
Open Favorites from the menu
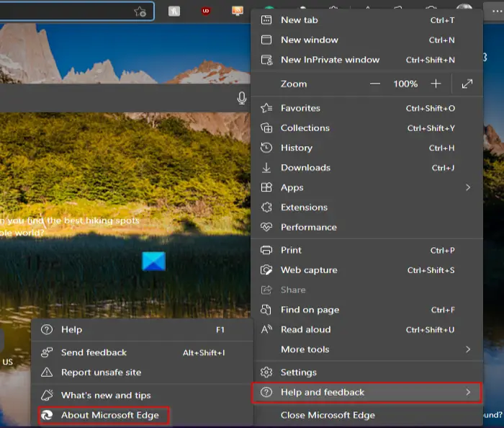366,108
